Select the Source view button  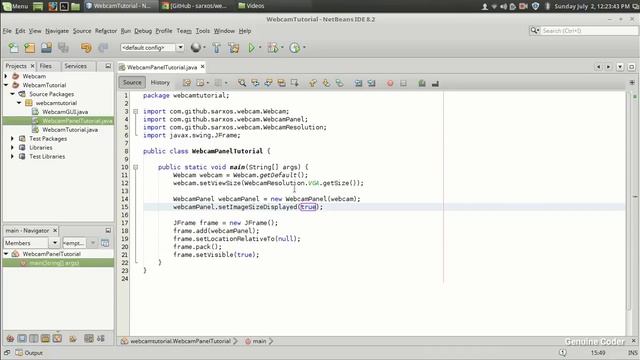(x=132, y=82)
